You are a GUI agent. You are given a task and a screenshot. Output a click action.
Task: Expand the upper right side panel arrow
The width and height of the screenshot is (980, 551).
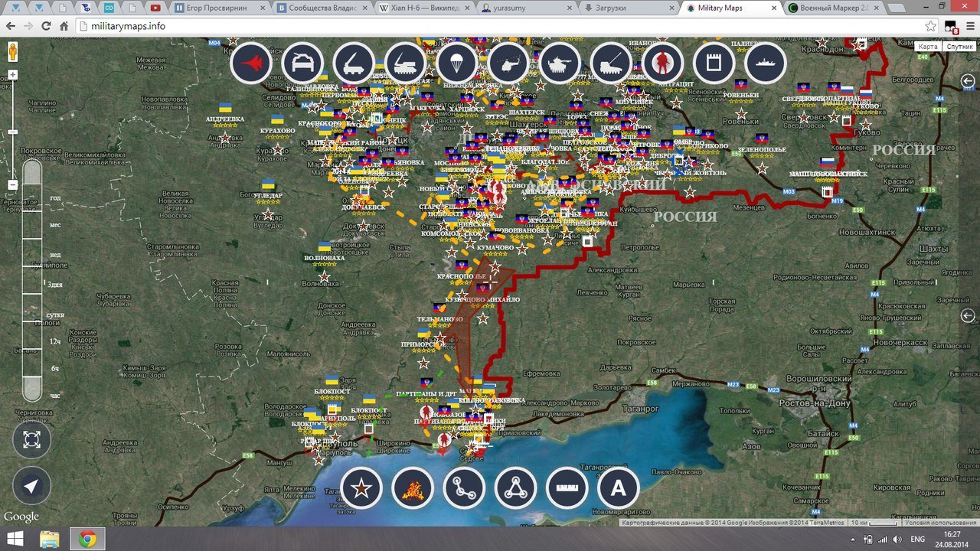968,82
